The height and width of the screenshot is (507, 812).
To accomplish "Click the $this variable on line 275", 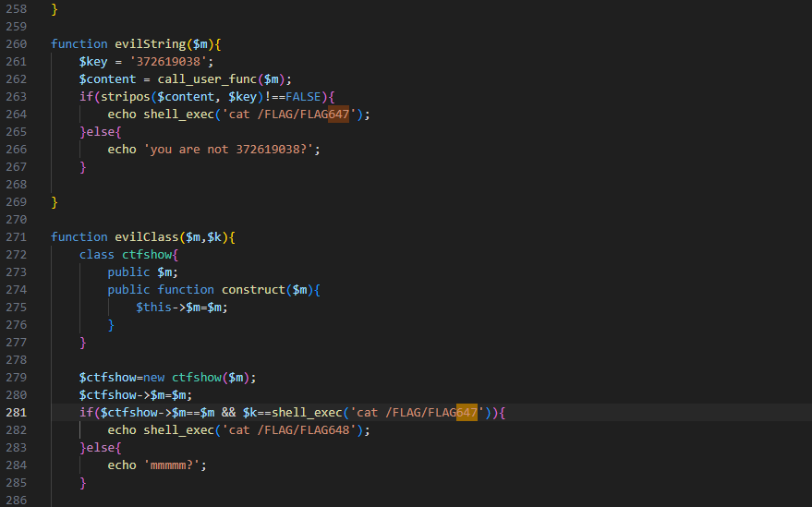I will (153, 308).
